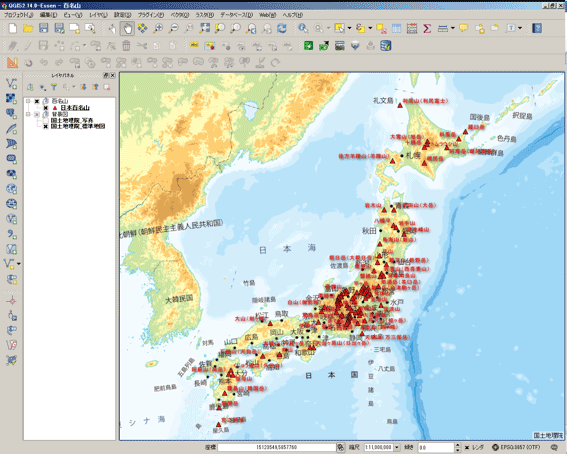Click the Zoom Out magnifier tool
Screen dimensions: 567x454
tap(174, 29)
